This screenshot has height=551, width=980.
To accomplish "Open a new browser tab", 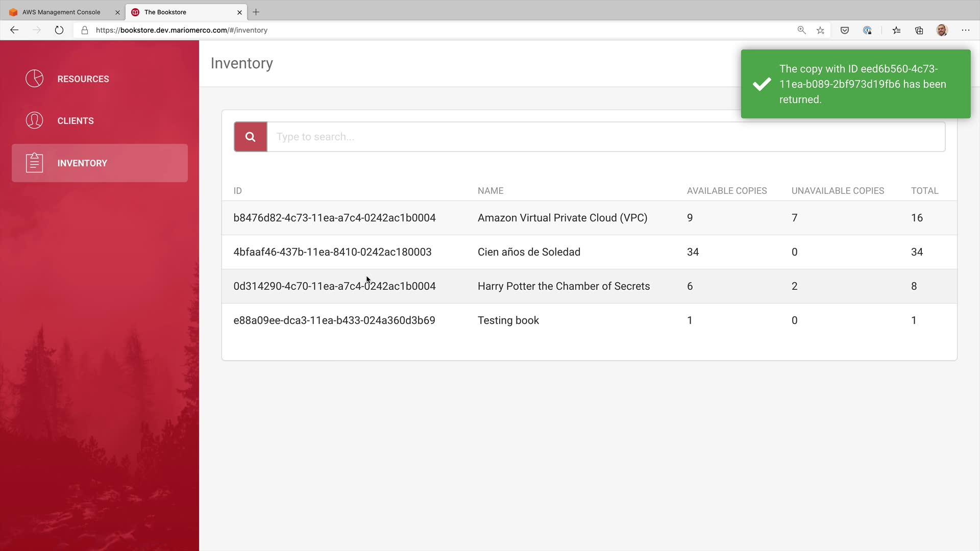I will click(256, 12).
